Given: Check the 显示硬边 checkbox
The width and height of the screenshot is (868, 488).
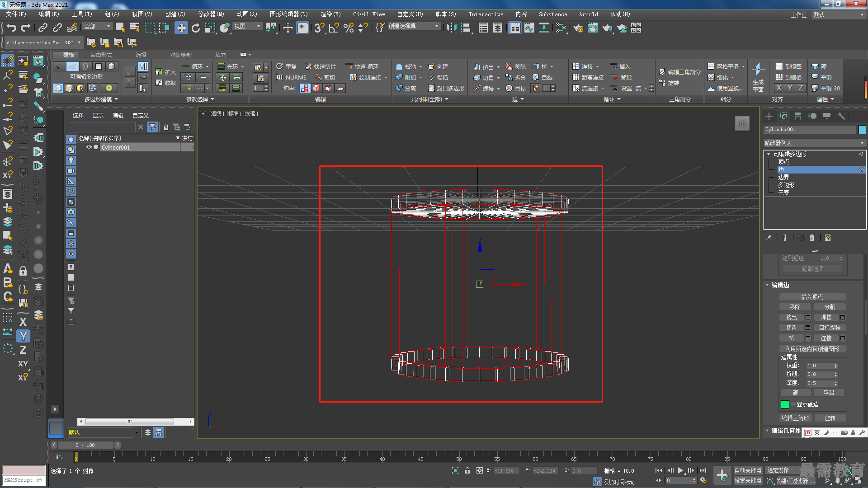Looking at the screenshot, I should coord(793,404).
